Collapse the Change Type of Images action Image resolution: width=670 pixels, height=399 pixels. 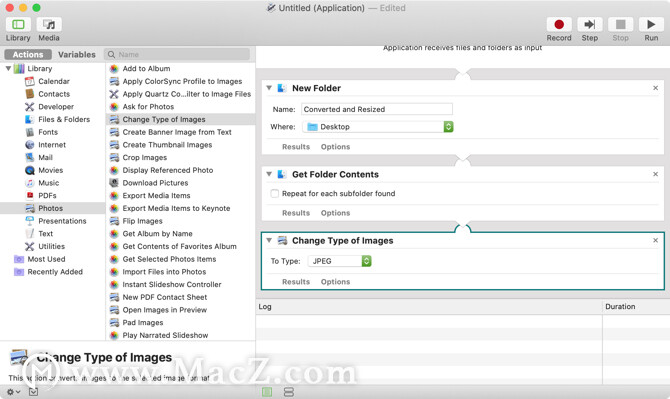coord(269,241)
